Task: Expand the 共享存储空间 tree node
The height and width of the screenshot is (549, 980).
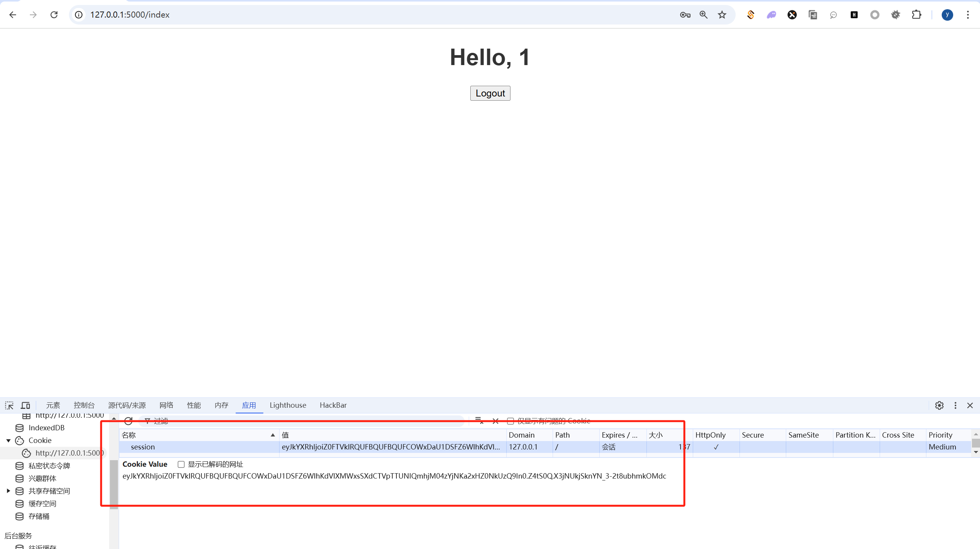Action: pyautogui.click(x=8, y=491)
